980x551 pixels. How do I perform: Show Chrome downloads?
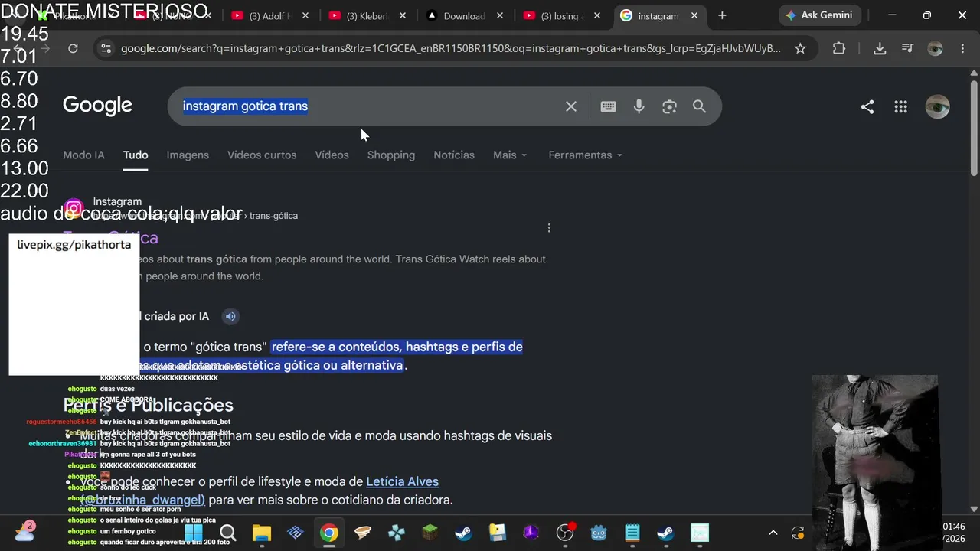tap(880, 48)
